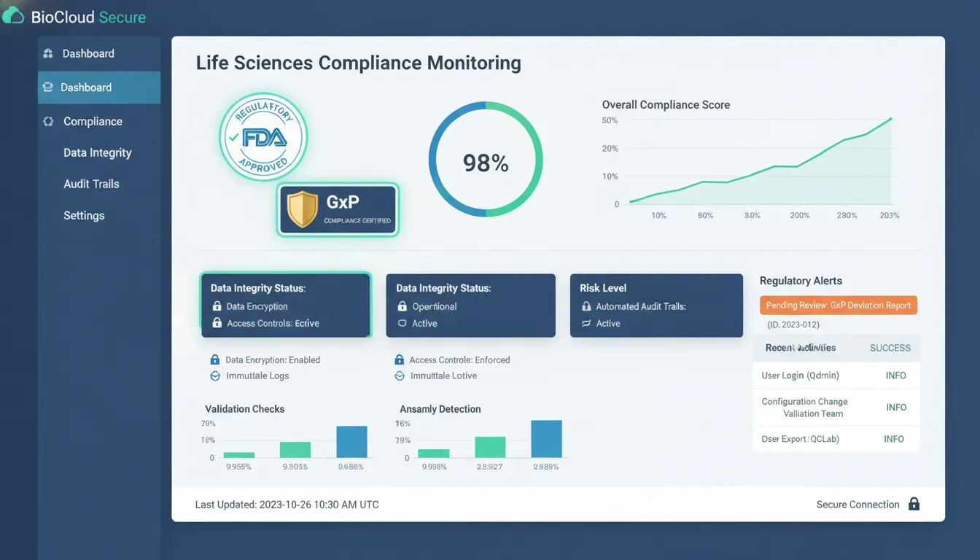Click the icon beside Active in the Opertional card

pos(402,323)
